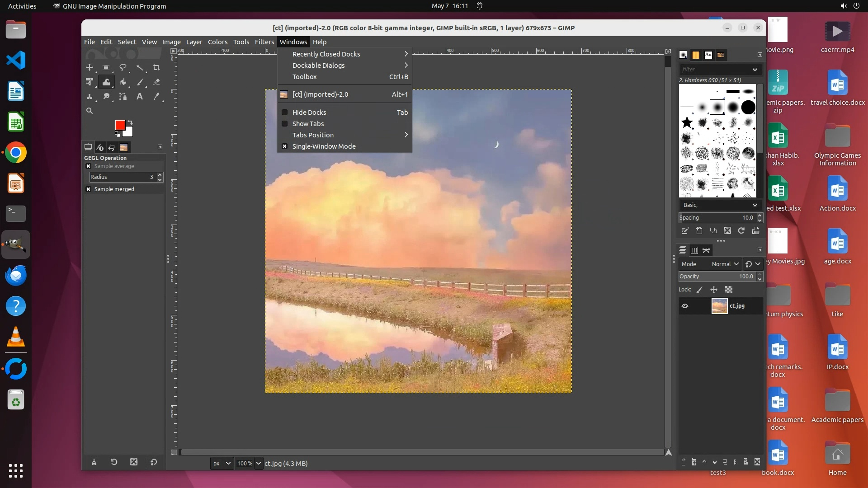The width and height of the screenshot is (868, 488).
Task: Swap foreground and background colors
Action: click(130, 122)
